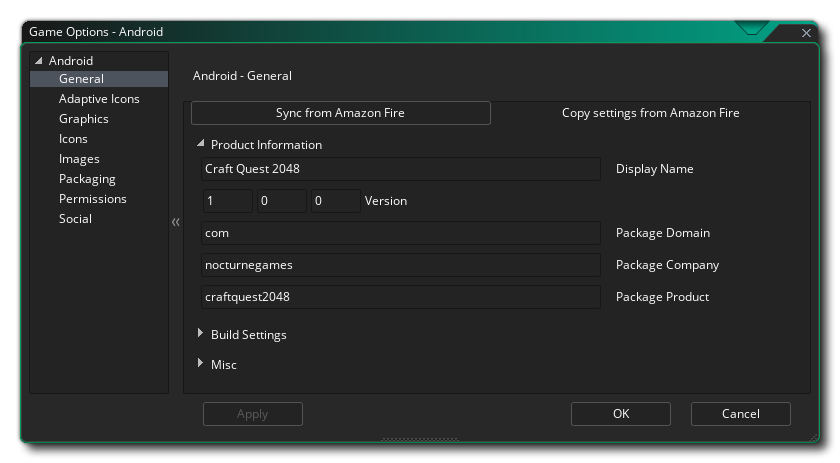The width and height of the screenshot is (840, 463).
Task: Click the major version number field
Action: [226, 201]
